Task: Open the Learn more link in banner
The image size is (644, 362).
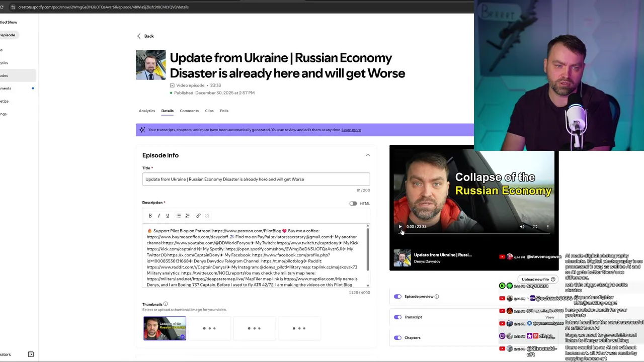Action: [x=351, y=130]
